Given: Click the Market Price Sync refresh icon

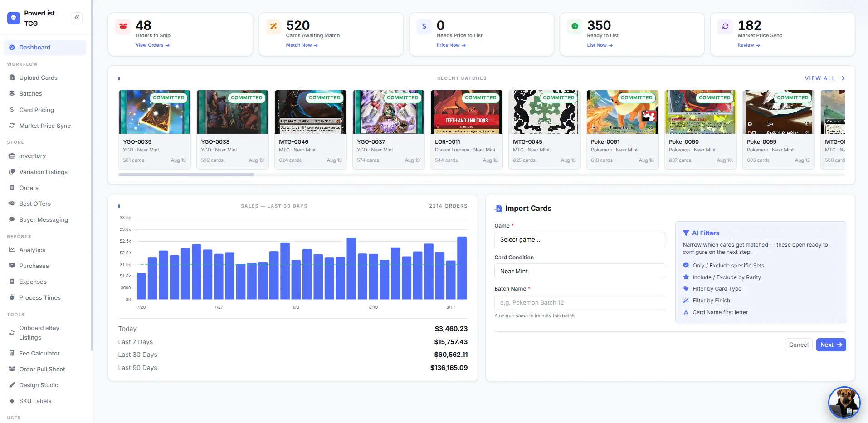Looking at the screenshot, I should pos(725,26).
